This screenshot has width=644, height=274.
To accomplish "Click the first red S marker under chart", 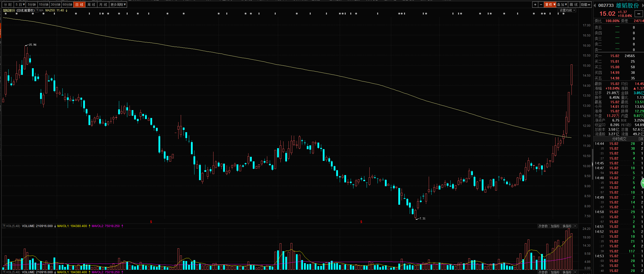I will point(151,222).
